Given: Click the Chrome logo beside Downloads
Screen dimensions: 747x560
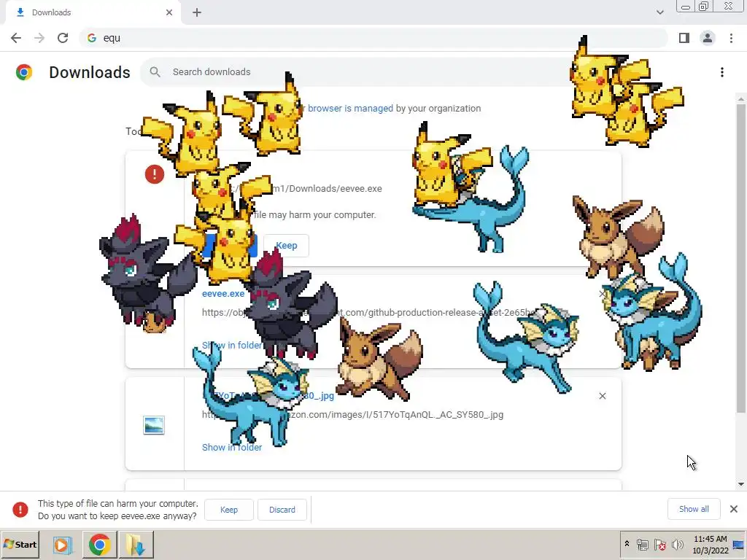Looking at the screenshot, I should pyautogui.click(x=24, y=72).
